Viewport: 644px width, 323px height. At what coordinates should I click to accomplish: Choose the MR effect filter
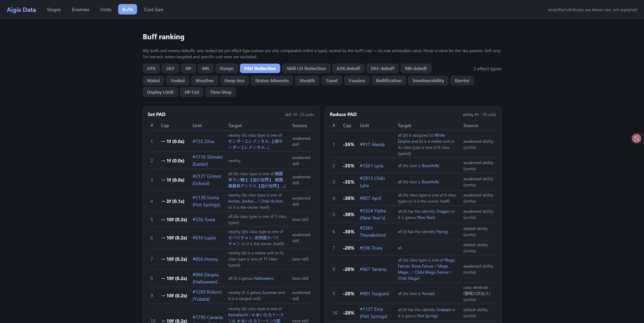click(x=206, y=68)
